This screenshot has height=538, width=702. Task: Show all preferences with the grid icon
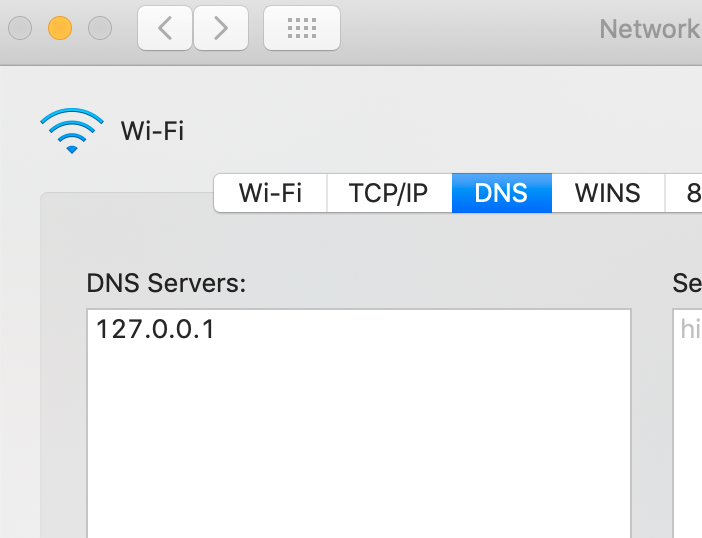[302, 28]
